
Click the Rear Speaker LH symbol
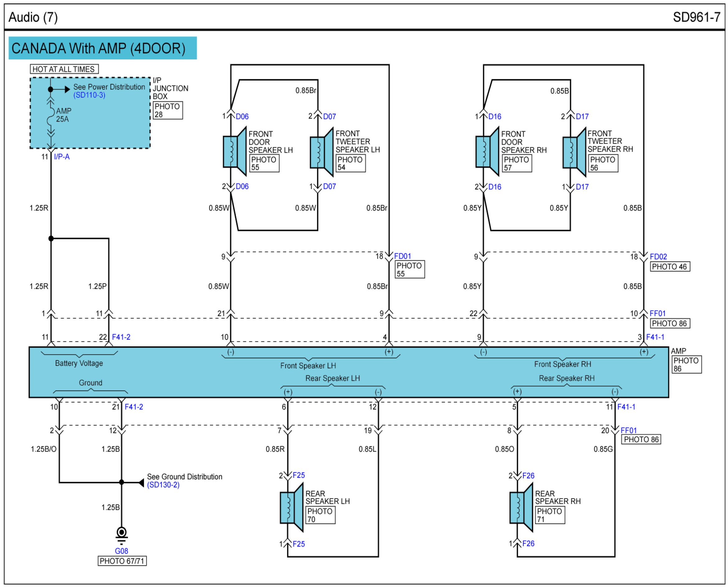coord(291,508)
